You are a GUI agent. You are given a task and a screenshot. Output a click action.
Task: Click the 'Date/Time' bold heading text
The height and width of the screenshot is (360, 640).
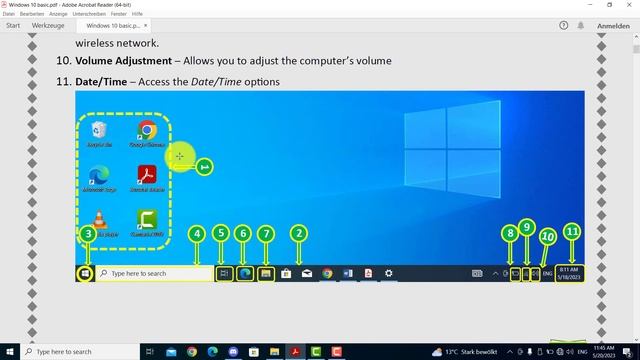(x=101, y=82)
